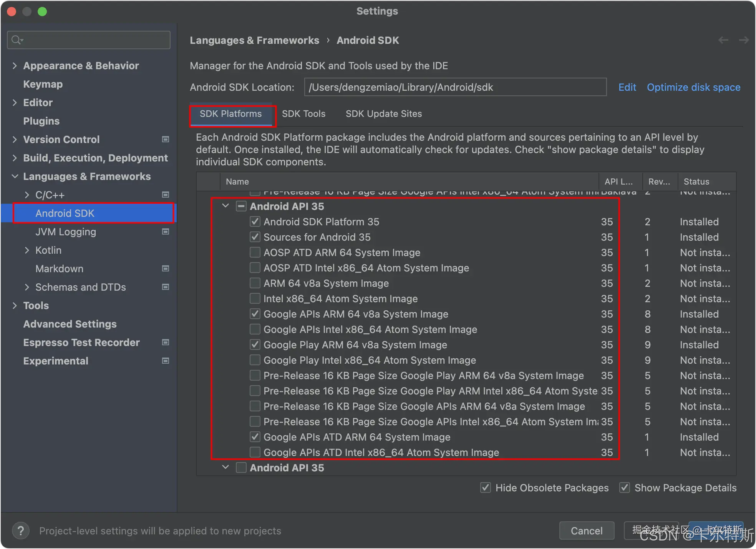The image size is (756, 549).
Task: Click the forward navigation arrow icon
Action: point(744,40)
